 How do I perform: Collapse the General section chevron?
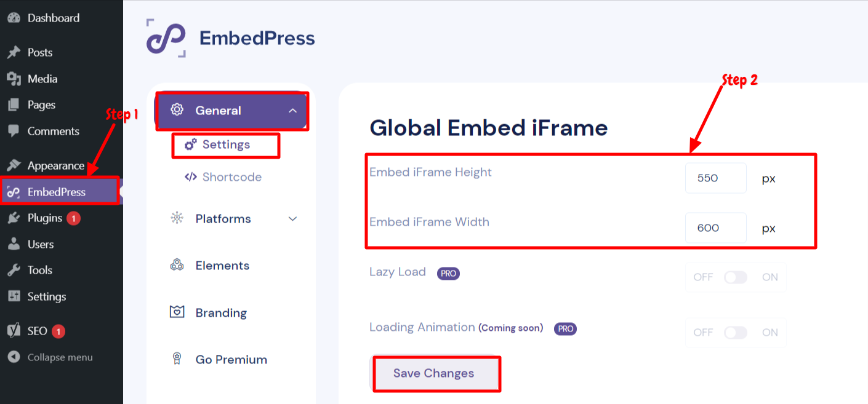click(x=293, y=111)
